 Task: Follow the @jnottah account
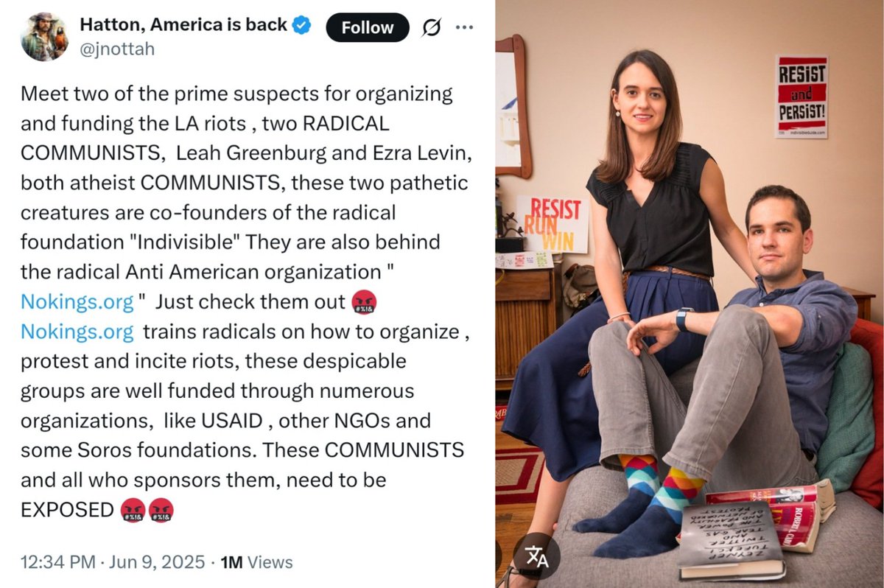click(367, 28)
